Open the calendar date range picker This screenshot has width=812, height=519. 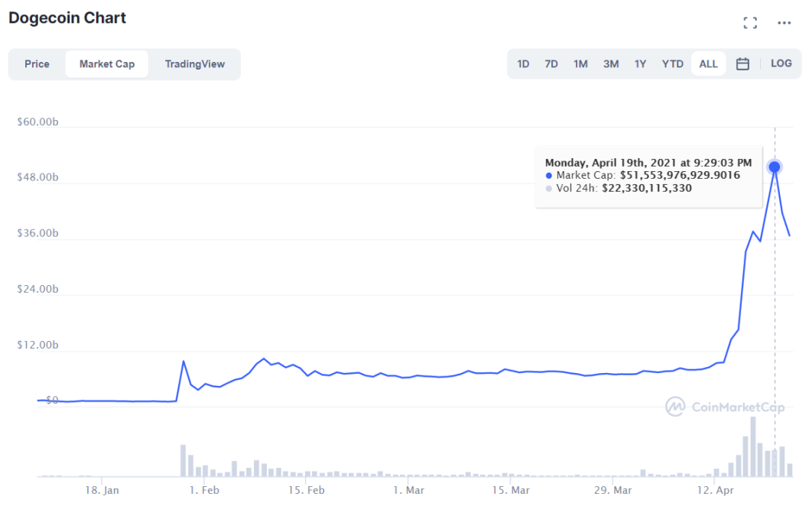(742, 63)
